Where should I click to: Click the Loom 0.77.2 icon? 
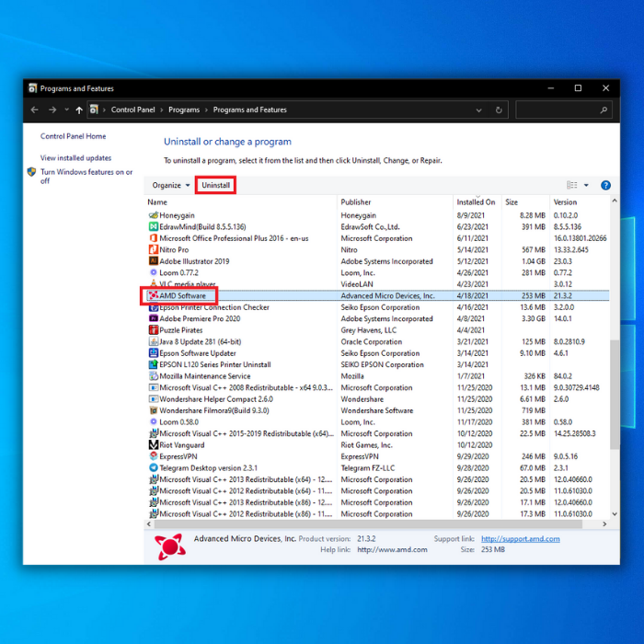click(154, 272)
